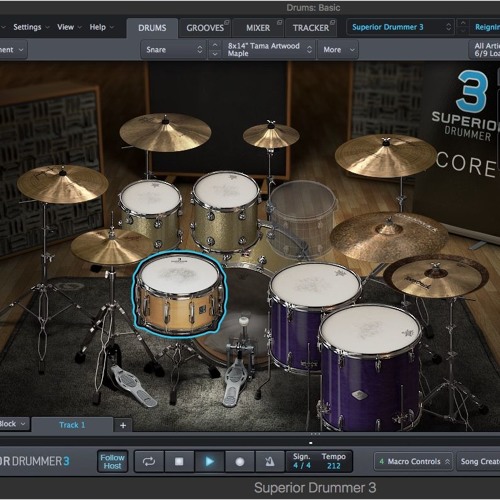
Task: Select the dark ride cymbal
Action: click(x=389, y=236)
